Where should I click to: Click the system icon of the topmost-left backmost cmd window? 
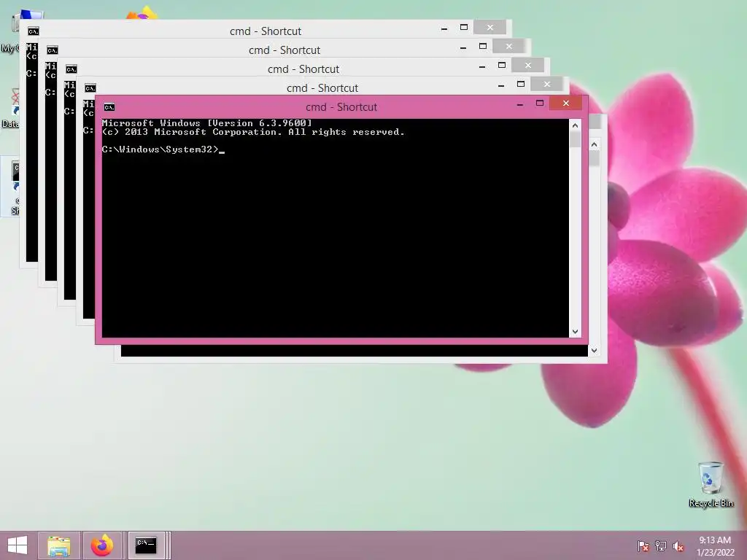(33, 31)
